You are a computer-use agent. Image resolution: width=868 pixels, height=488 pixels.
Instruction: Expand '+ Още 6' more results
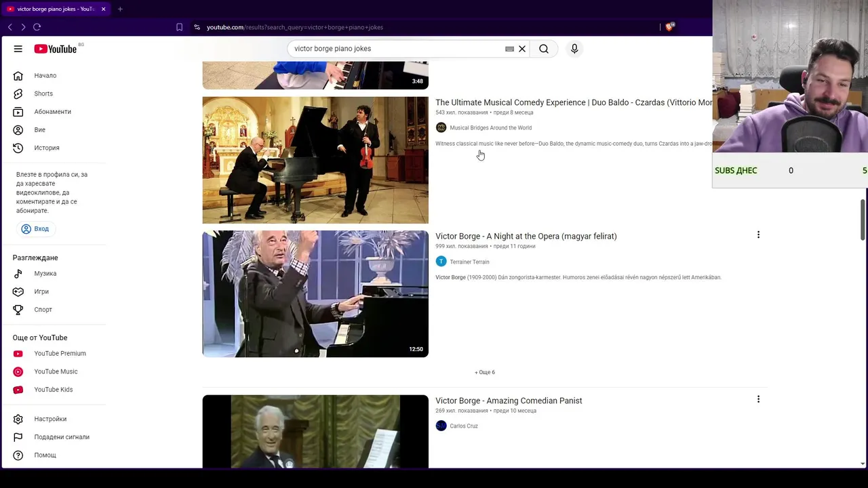pos(485,372)
